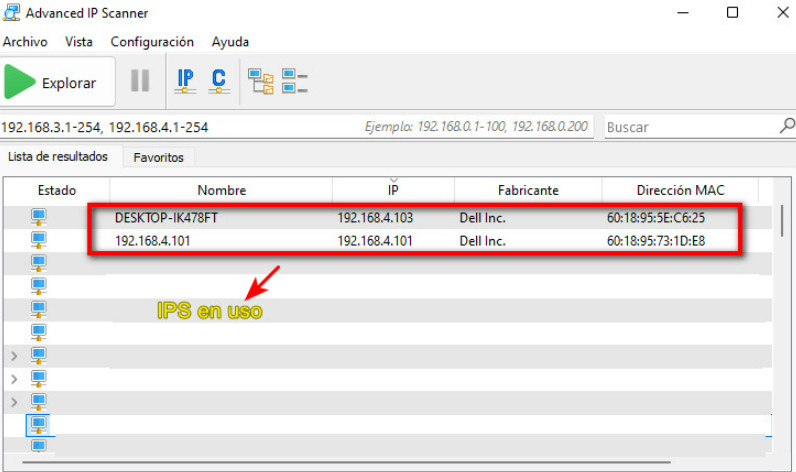Sort by Dirección MAC column header
This screenshot has height=472, width=796.
680,190
